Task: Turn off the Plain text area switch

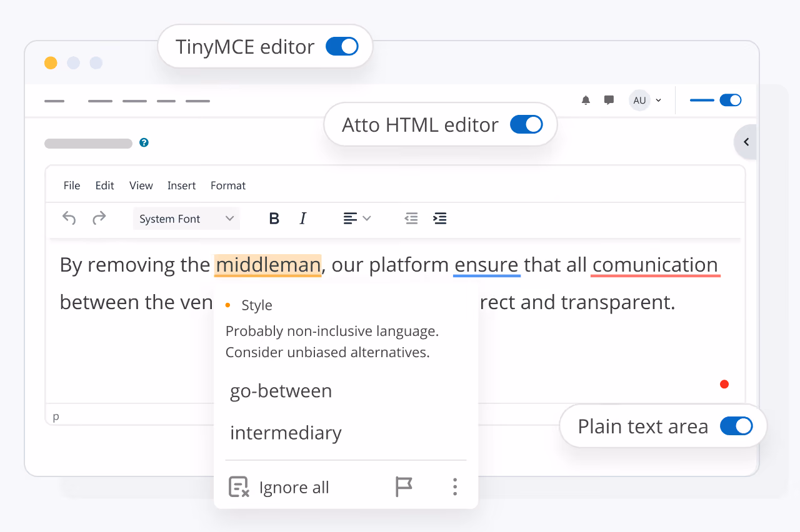Action: click(x=736, y=426)
